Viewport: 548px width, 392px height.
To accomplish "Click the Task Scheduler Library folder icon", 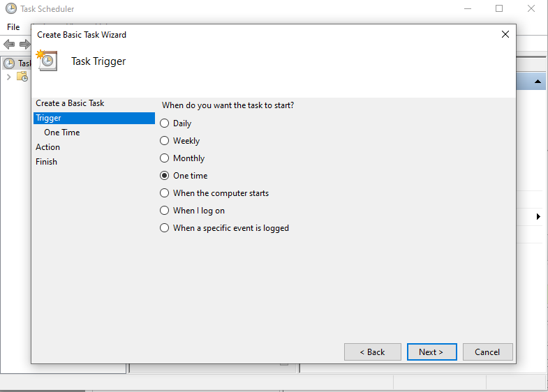I will tap(22, 77).
